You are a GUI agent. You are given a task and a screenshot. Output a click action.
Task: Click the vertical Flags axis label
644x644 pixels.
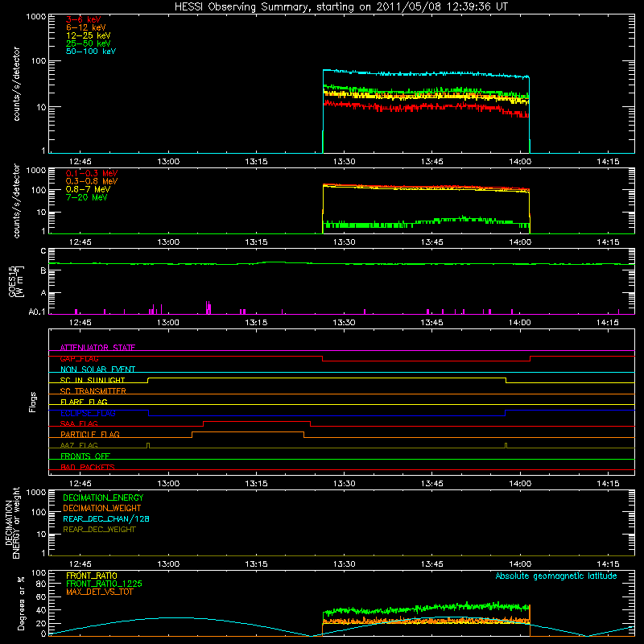[33, 402]
